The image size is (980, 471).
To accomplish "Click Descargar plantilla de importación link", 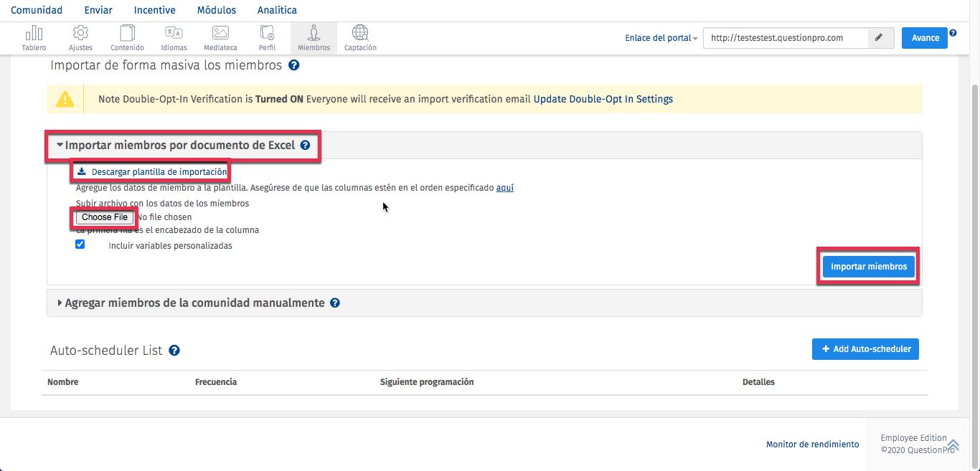I will click(159, 172).
